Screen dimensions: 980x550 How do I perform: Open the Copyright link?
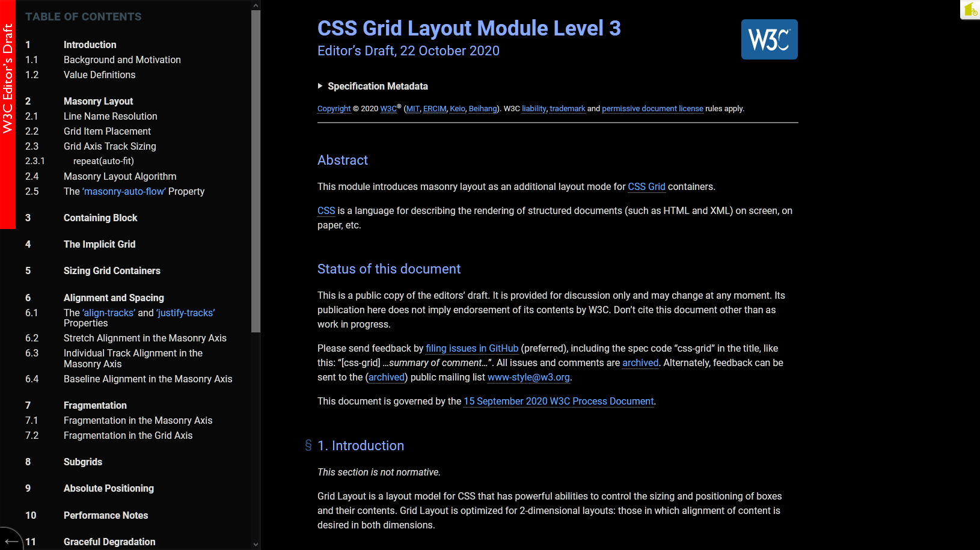point(334,109)
